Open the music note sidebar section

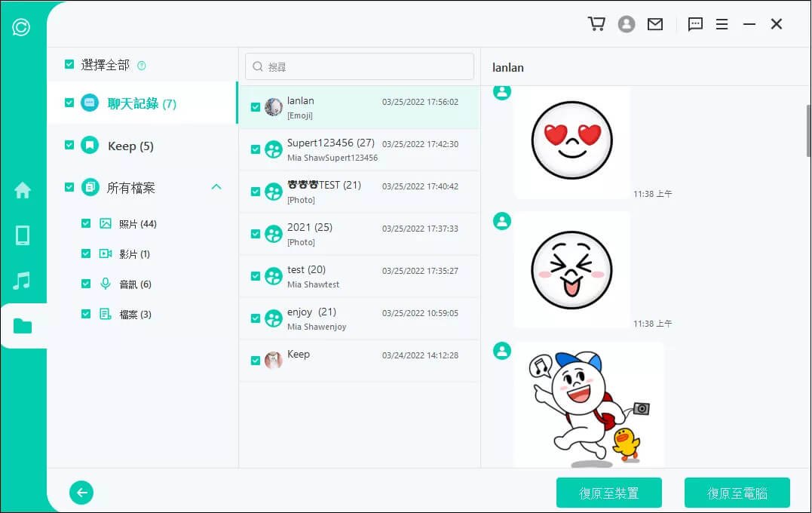(23, 281)
